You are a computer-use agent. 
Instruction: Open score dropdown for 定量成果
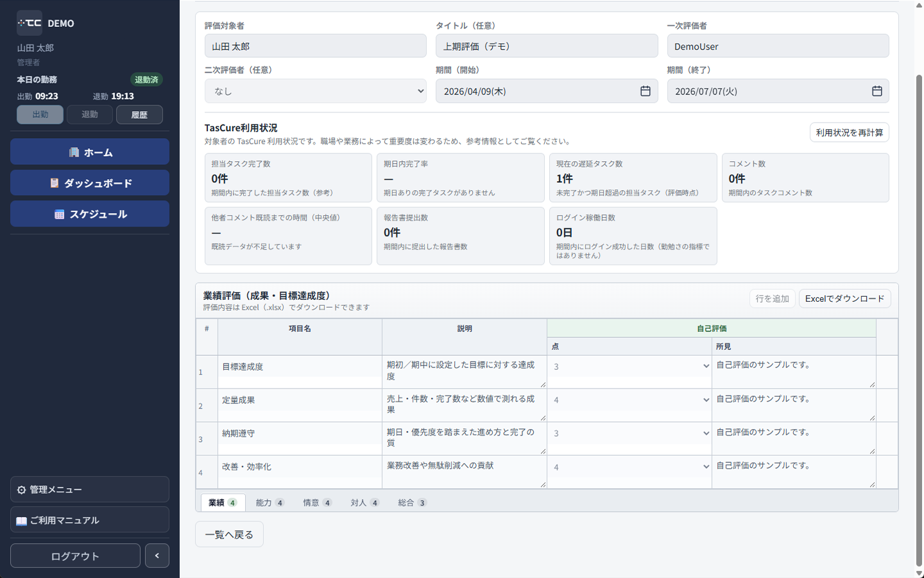[629, 400]
